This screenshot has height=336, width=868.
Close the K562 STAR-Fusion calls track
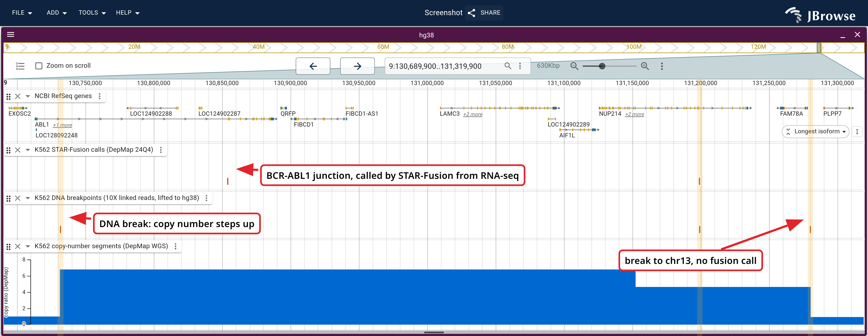pyautogui.click(x=18, y=150)
